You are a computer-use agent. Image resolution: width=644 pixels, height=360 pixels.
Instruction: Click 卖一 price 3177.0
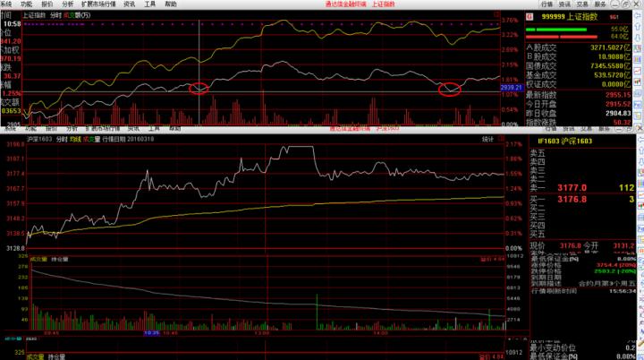click(572, 188)
